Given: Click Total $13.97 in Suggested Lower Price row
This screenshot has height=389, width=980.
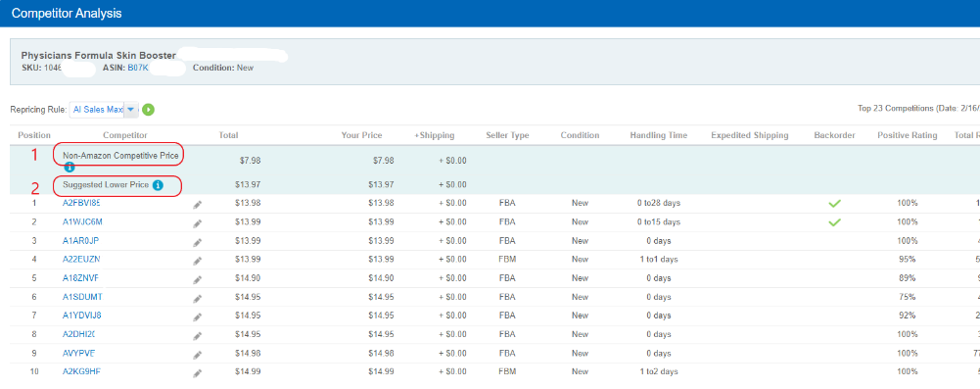Looking at the screenshot, I should click(x=248, y=185).
